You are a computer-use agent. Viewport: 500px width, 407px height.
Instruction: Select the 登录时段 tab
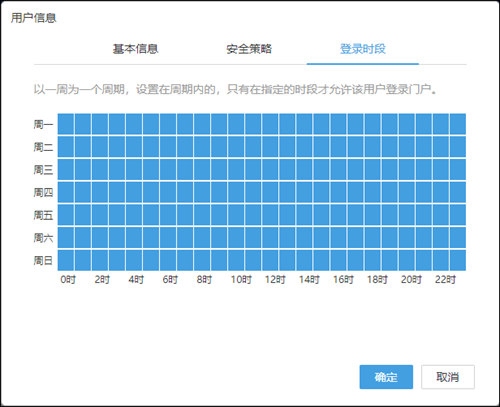click(x=363, y=49)
